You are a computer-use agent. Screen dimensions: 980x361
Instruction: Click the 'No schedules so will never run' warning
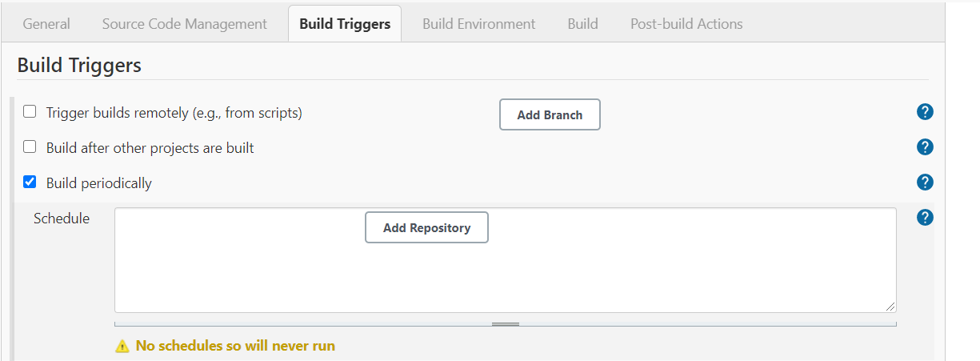point(235,347)
